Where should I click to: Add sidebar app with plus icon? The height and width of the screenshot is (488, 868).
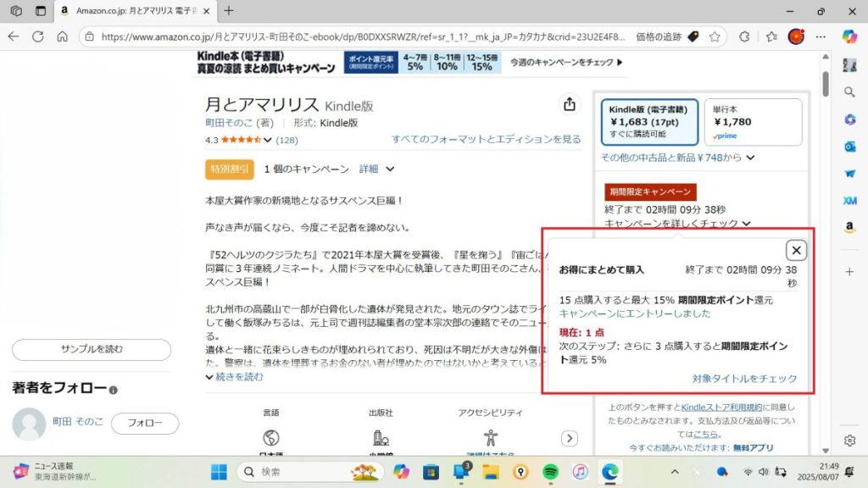coord(849,272)
